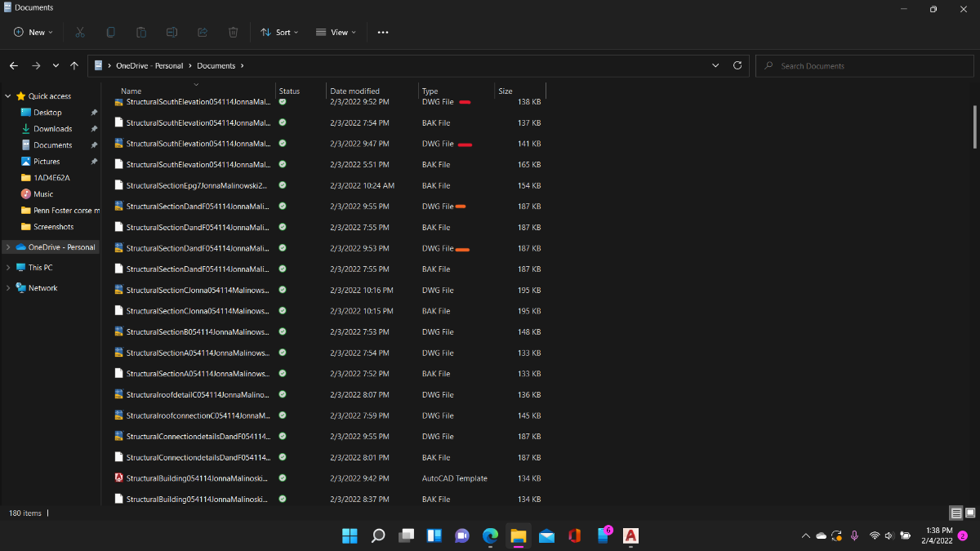Open the Sort options dropdown

pyautogui.click(x=279, y=33)
